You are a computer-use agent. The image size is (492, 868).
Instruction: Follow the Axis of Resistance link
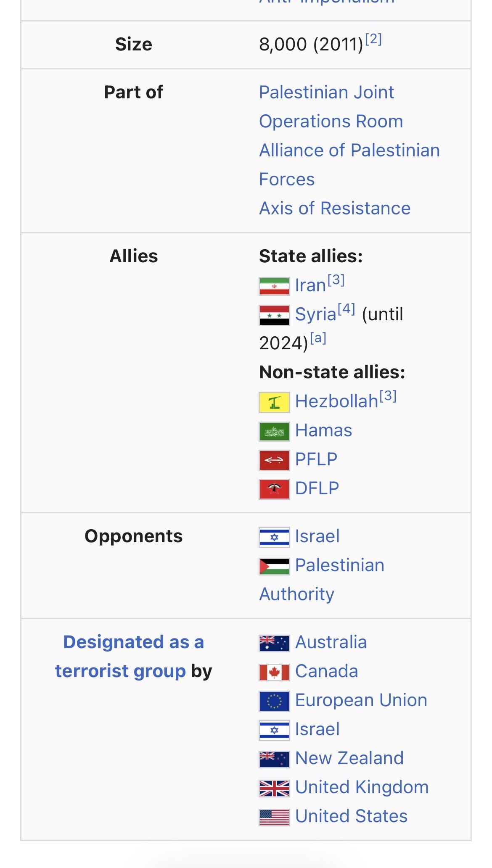pyautogui.click(x=335, y=208)
